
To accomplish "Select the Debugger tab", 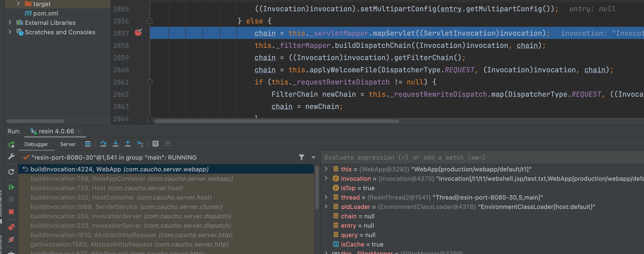I will [36, 144].
